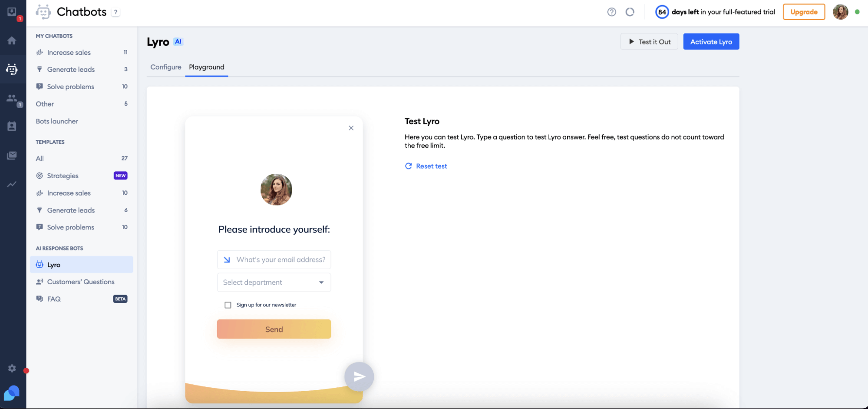The image size is (868, 409).
Task: Click the Test it Out button
Action: pyautogui.click(x=649, y=42)
